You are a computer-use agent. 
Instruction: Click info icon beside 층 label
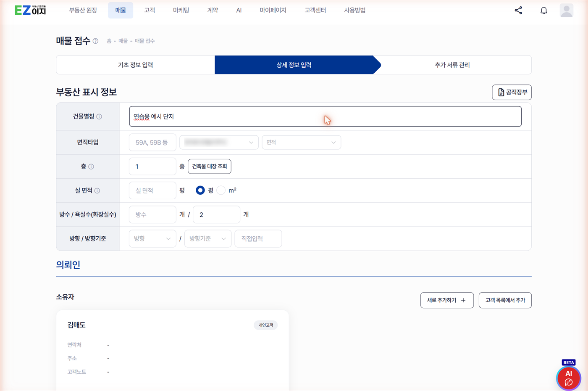coord(91,167)
